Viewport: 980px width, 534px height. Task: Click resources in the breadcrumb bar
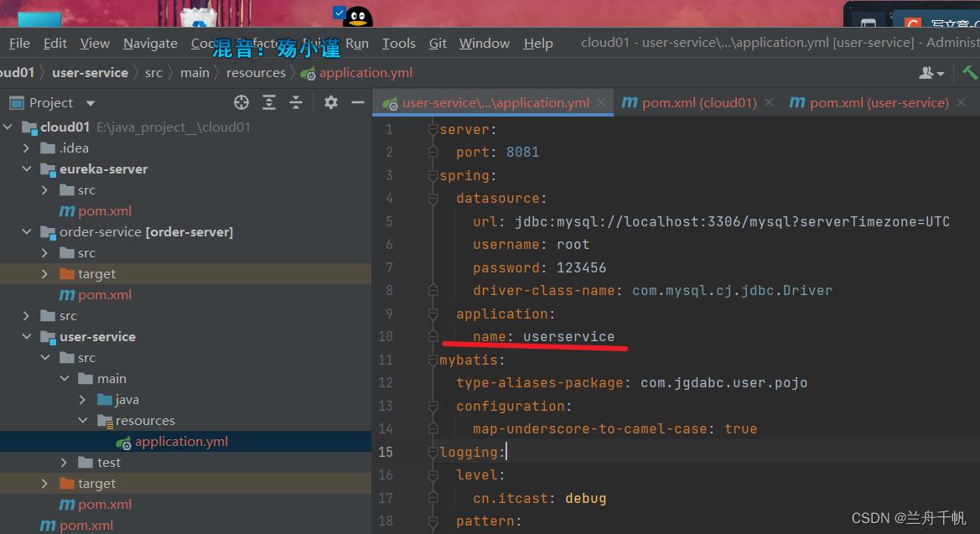[x=256, y=73]
